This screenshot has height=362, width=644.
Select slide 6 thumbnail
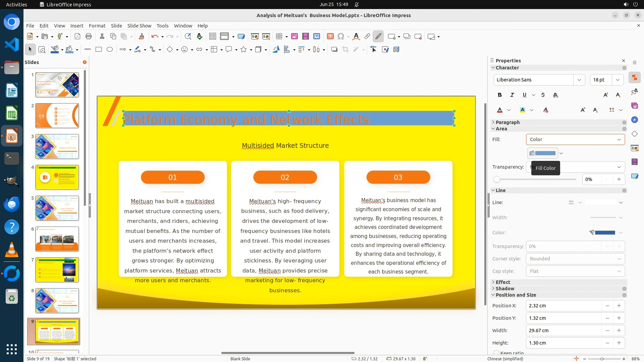tap(57, 239)
